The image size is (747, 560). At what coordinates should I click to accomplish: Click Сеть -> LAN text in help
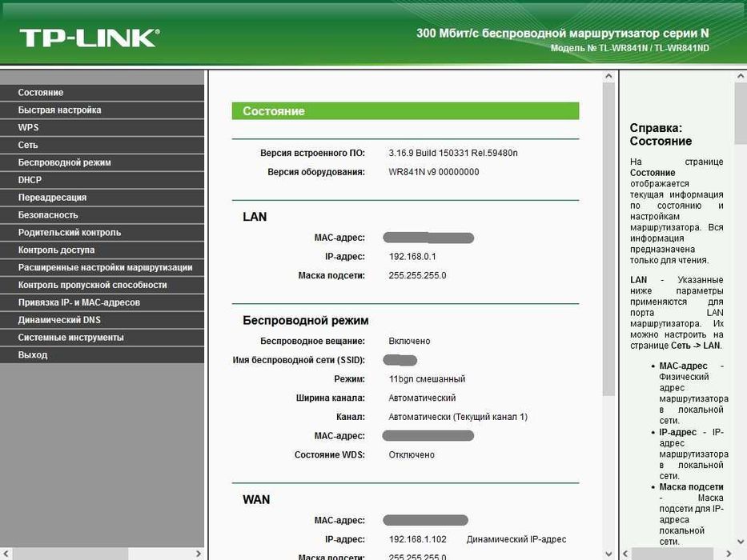(x=696, y=346)
